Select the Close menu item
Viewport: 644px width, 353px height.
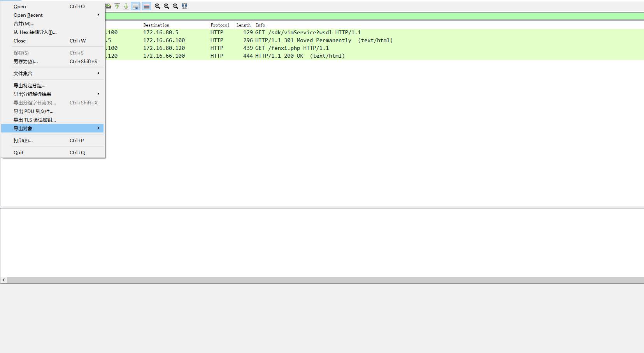coord(19,41)
